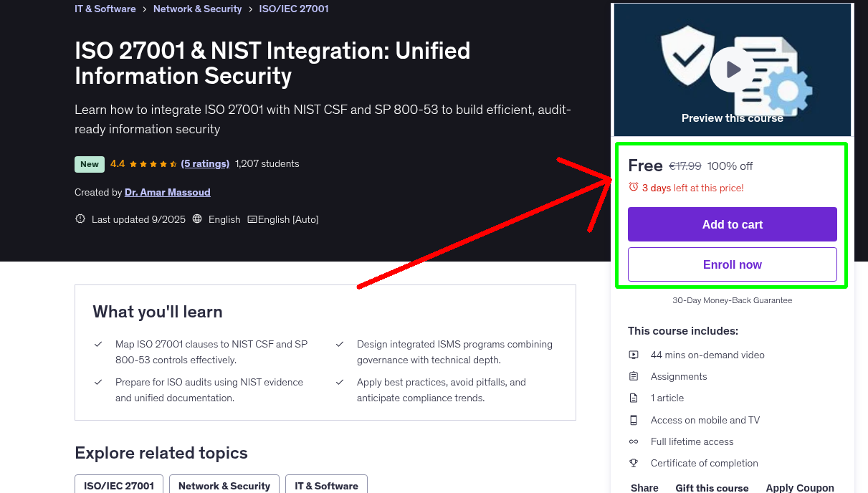Add the course to cart
Image resolution: width=868 pixels, height=493 pixels.
(x=732, y=224)
